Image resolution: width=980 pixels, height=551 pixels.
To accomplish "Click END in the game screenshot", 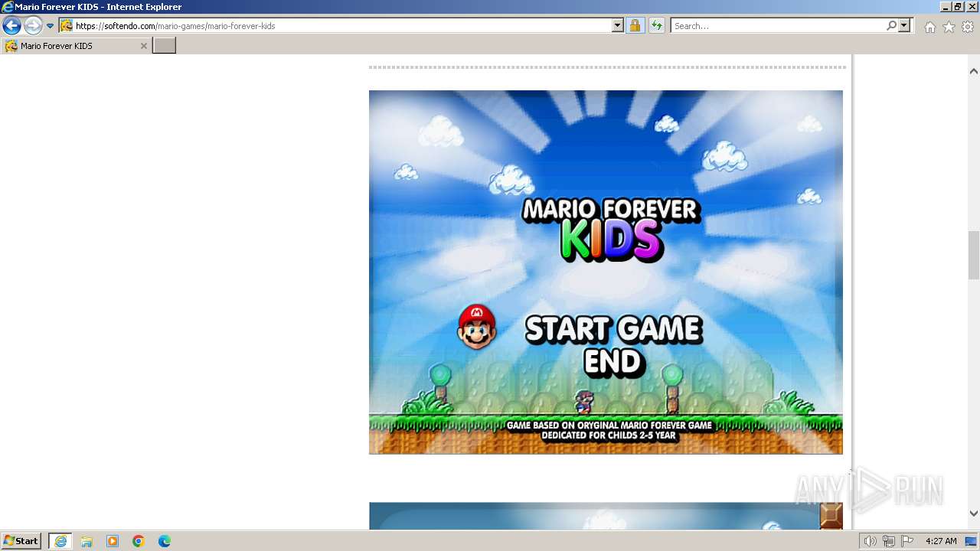I will pyautogui.click(x=613, y=362).
